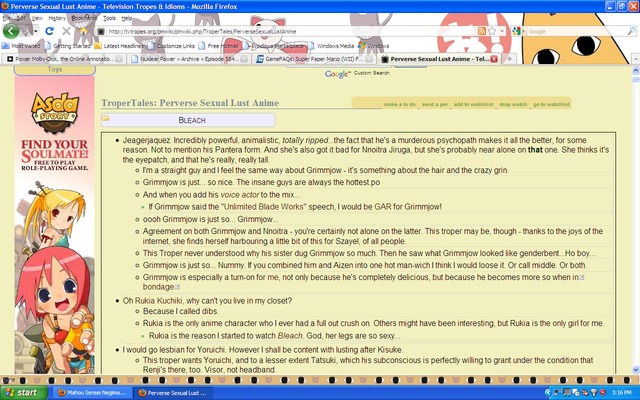Switch to the GameFAQs Super Paper Mario tab
This screenshot has width=640, height=400.
[x=313, y=59]
